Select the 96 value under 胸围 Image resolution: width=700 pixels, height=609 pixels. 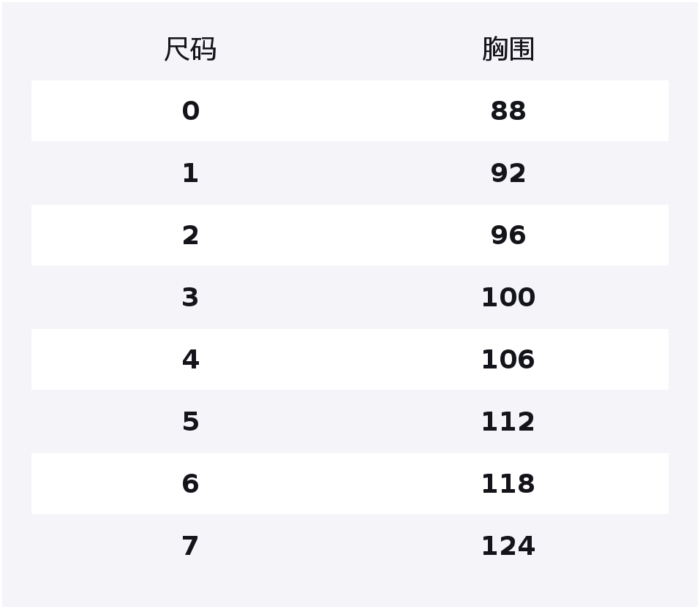click(x=508, y=235)
